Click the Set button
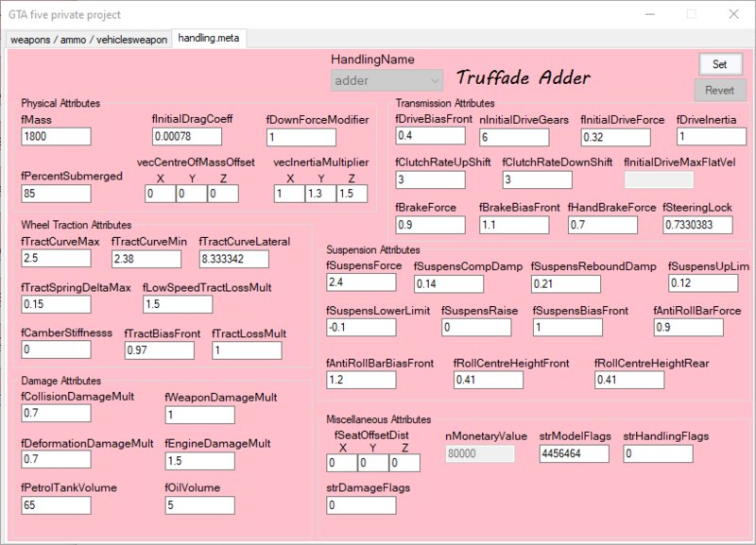This screenshot has width=756, height=545. pos(720,64)
